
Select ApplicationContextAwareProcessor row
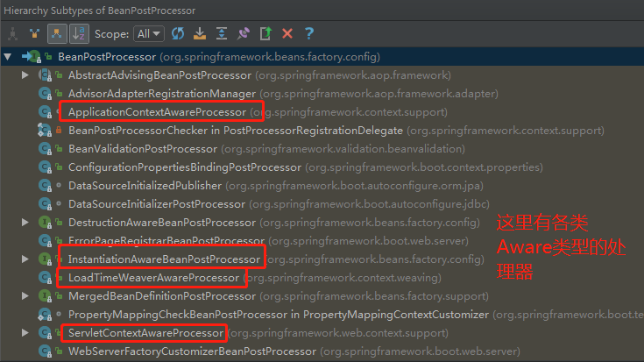[x=322, y=112]
